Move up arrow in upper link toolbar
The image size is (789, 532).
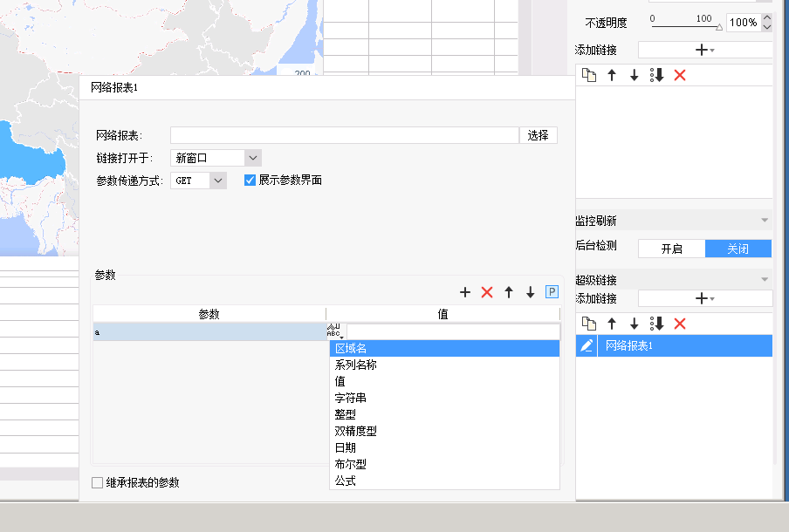click(611, 75)
